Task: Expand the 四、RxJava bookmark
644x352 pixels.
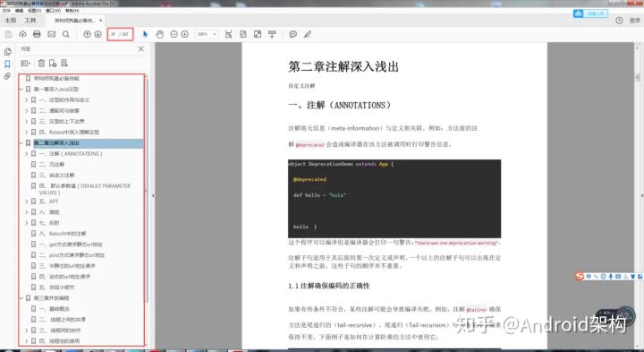Action: coord(26,132)
